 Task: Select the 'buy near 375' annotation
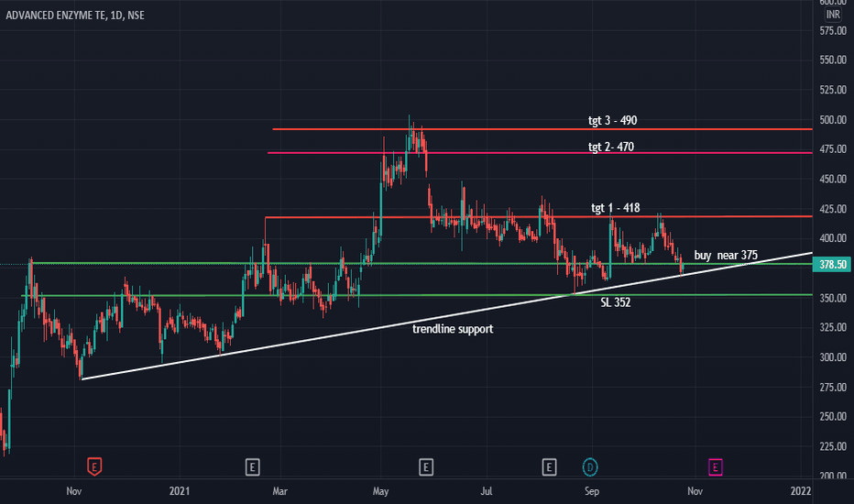(726, 255)
